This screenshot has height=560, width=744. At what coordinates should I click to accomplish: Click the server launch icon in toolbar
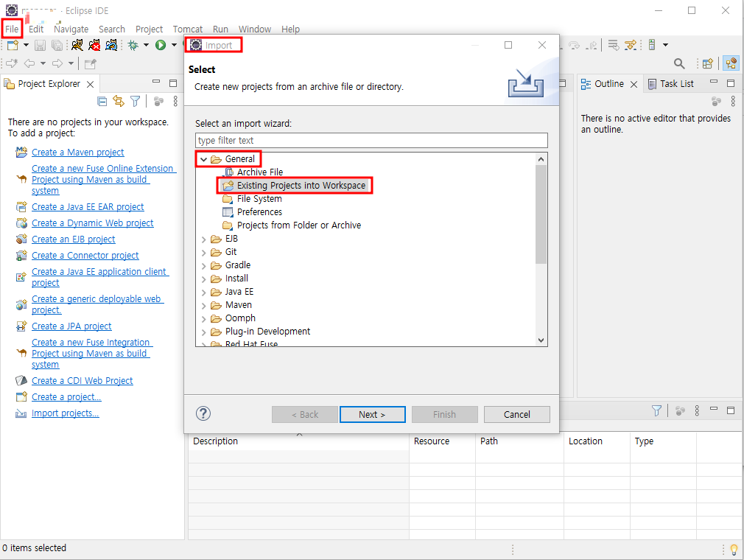coord(652,45)
